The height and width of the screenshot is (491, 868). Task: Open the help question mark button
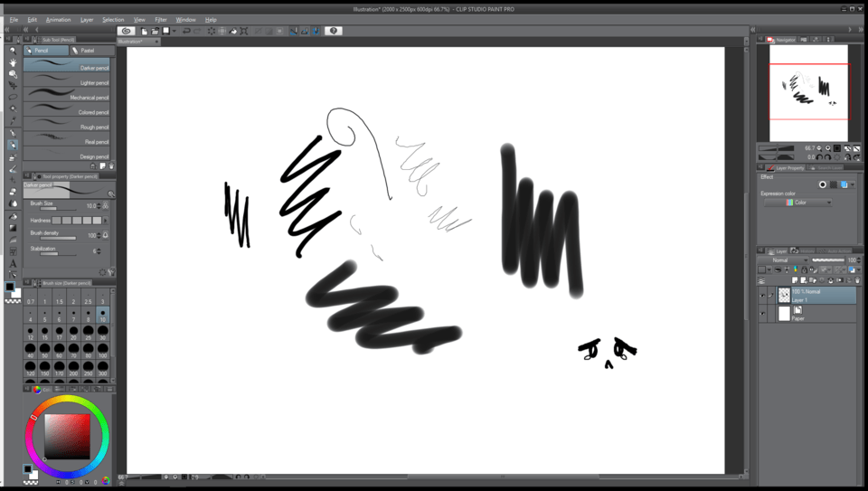(334, 31)
